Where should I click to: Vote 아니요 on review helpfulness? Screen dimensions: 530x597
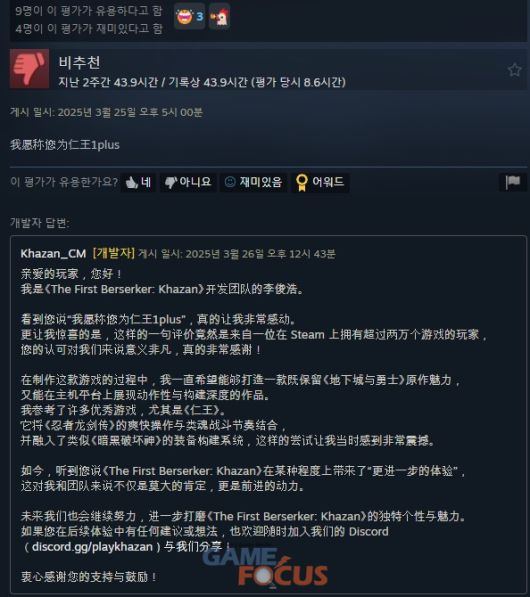pos(188,182)
